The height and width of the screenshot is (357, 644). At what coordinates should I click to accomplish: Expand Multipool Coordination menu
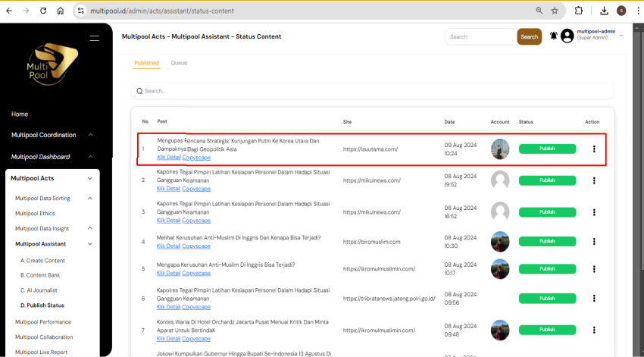[x=90, y=135]
